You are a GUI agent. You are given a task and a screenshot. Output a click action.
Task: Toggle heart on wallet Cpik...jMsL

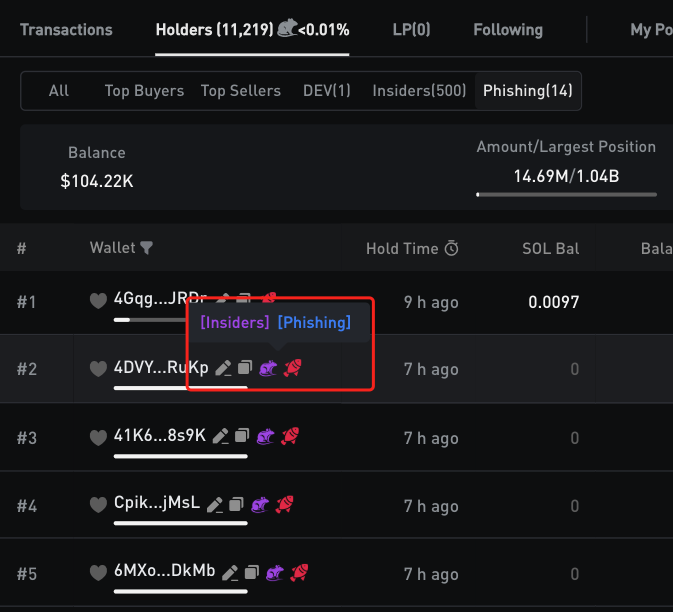point(98,505)
